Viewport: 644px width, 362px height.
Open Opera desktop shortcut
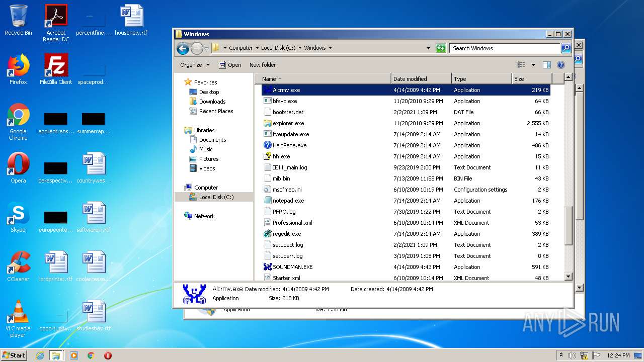click(18, 168)
